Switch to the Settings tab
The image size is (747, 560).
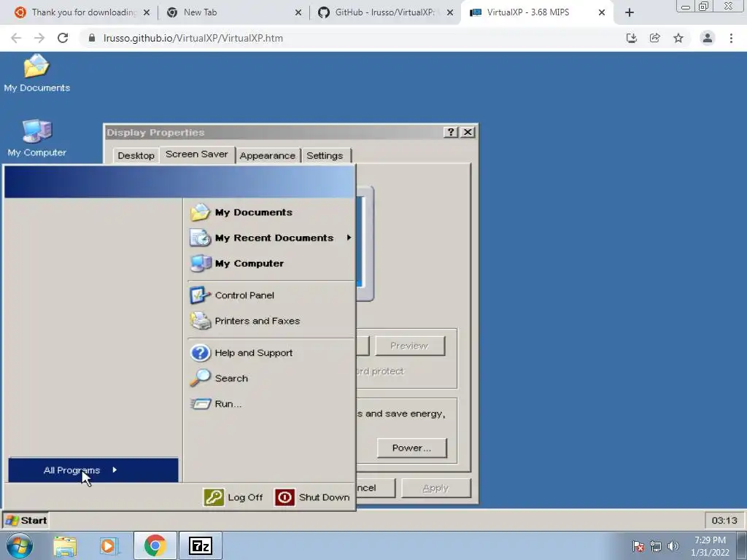pyautogui.click(x=325, y=156)
